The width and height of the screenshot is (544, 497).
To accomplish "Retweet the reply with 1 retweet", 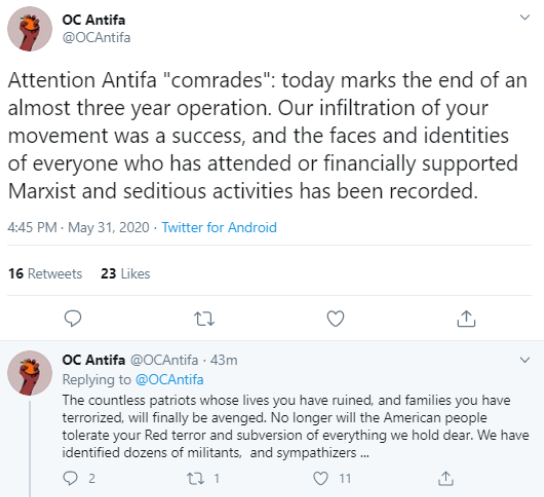I will pyautogui.click(x=195, y=479).
